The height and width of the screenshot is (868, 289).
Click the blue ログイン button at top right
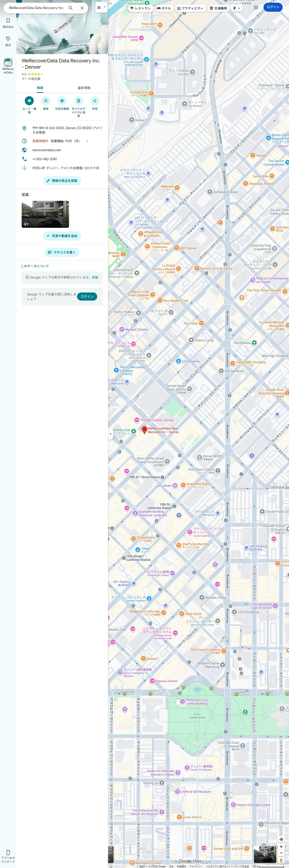(273, 7)
